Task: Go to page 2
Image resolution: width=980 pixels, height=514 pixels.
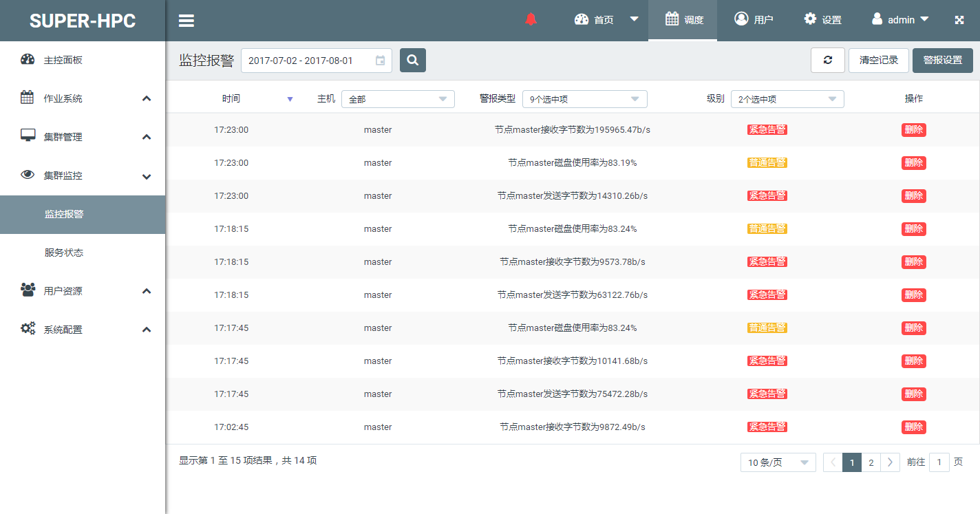Action: pyautogui.click(x=871, y=462)
